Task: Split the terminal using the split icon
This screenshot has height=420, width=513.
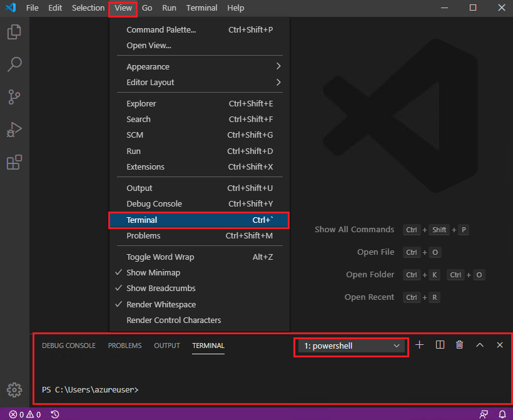Action: [x=440, y=344]
